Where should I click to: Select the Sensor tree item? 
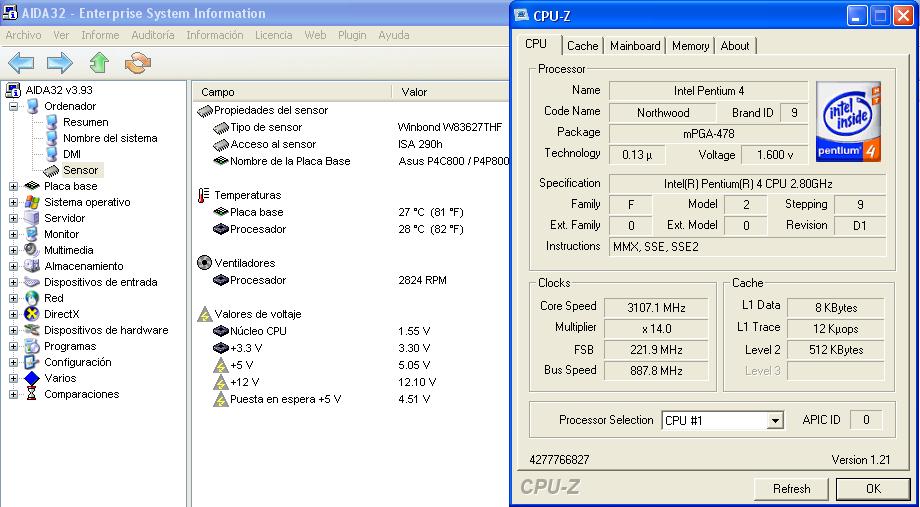pos(80,170)
